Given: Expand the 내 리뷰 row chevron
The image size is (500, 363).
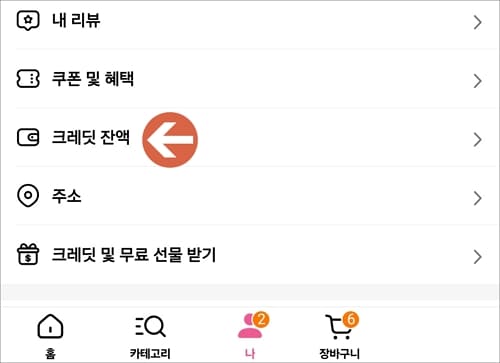Looking at the screenshot, I should pos(478,22).
